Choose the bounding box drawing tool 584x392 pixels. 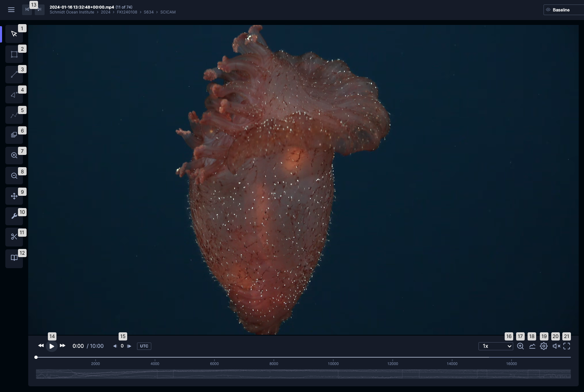pos(14,54)
